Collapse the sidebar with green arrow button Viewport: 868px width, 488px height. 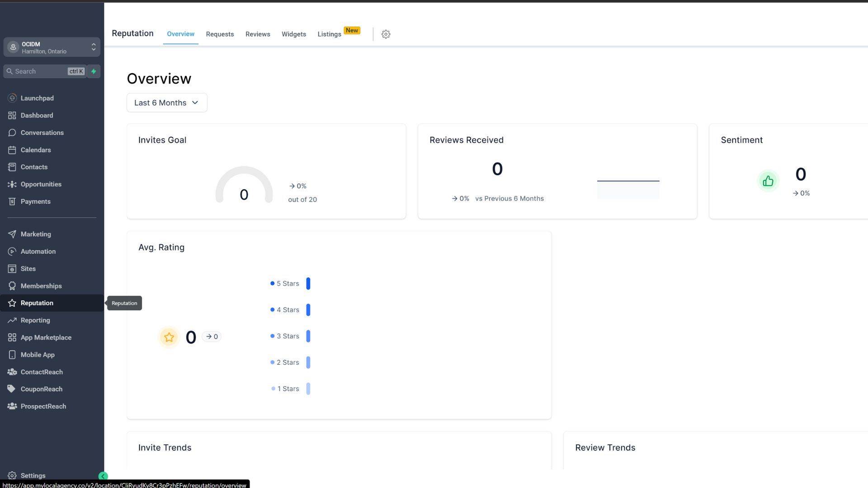[103, 476]
